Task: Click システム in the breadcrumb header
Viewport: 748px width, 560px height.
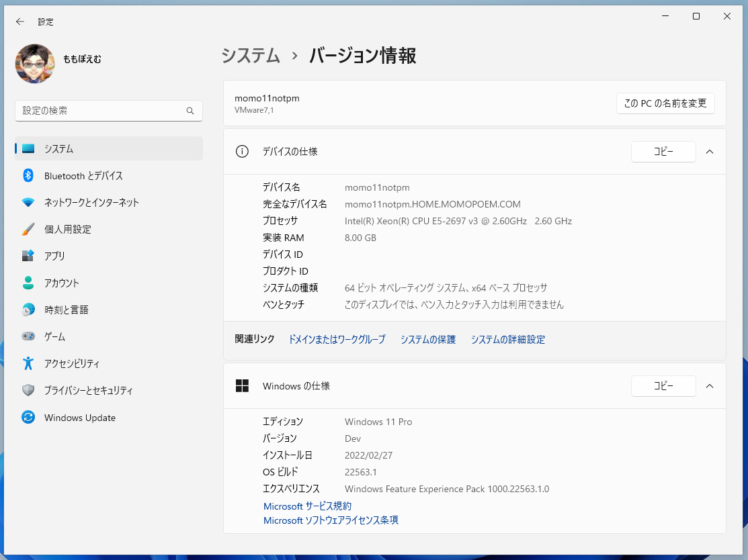Action: 251,56
